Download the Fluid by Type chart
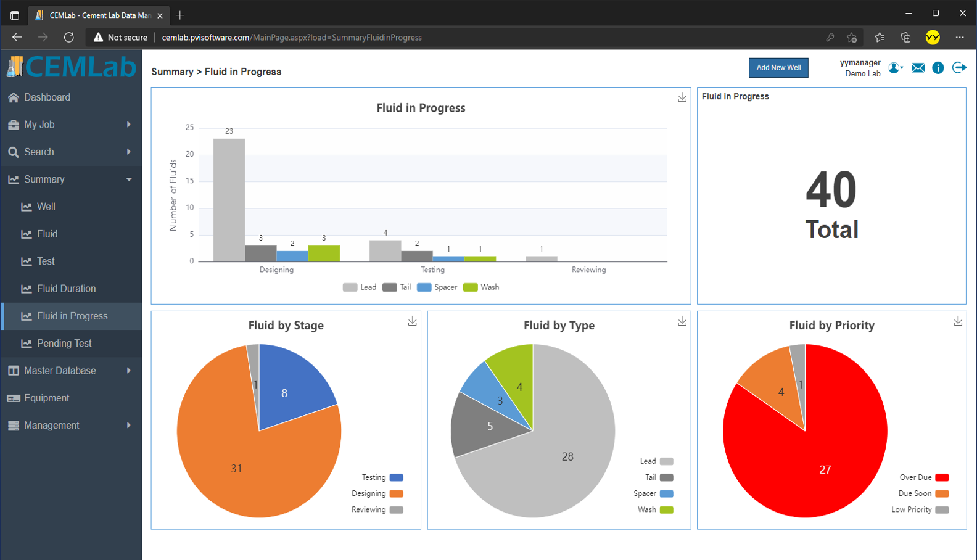Image resolution: width=977 pixels, height=560 pixels. 682,321
